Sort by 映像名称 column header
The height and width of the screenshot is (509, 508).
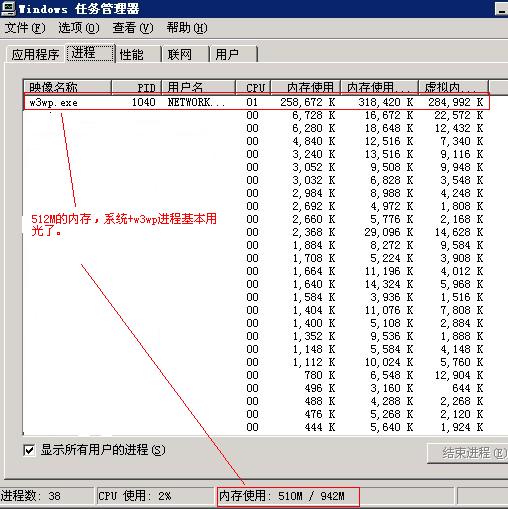coord(67,87)
